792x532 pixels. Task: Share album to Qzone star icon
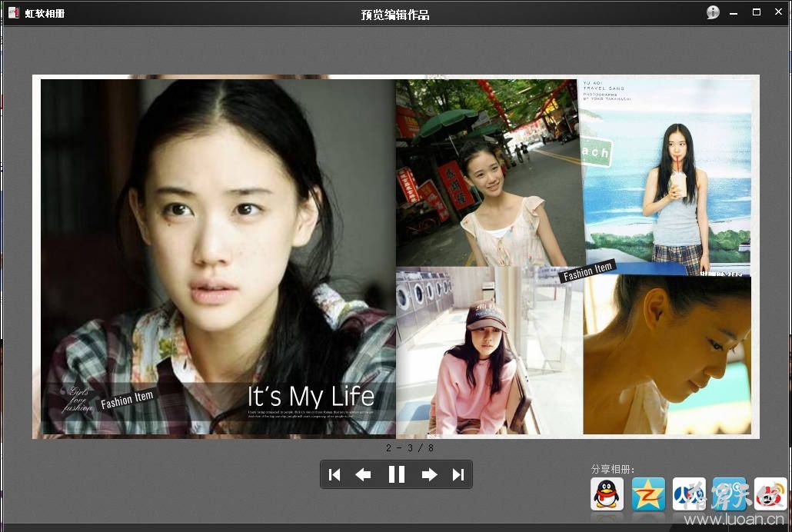pyautogui.click(x=648, y=494)
